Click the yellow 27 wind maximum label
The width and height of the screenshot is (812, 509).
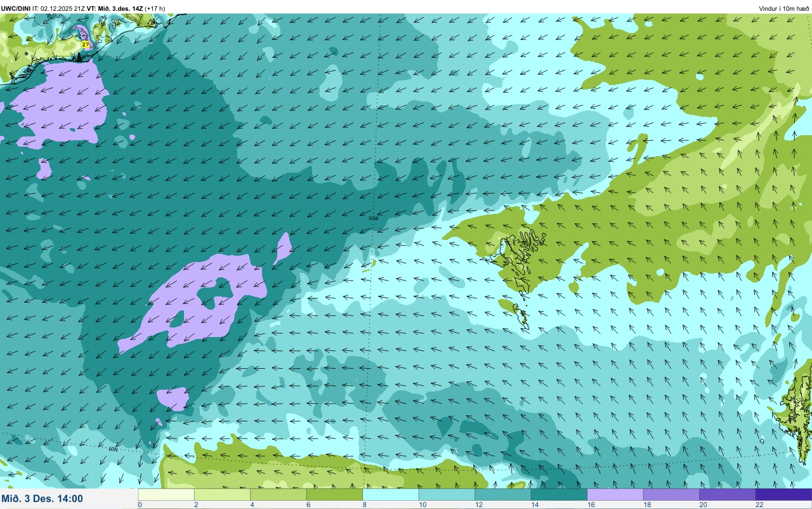click(85, 45)
